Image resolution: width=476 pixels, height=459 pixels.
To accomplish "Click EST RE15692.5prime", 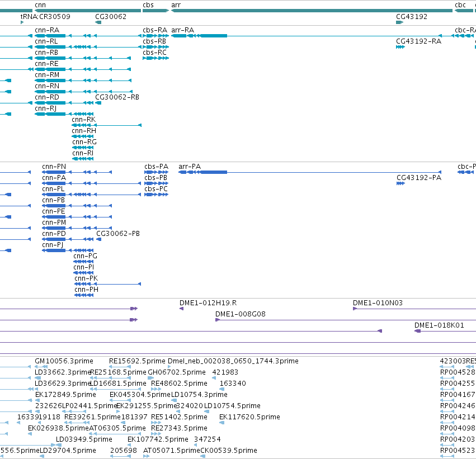I will (x=137, y=361).
